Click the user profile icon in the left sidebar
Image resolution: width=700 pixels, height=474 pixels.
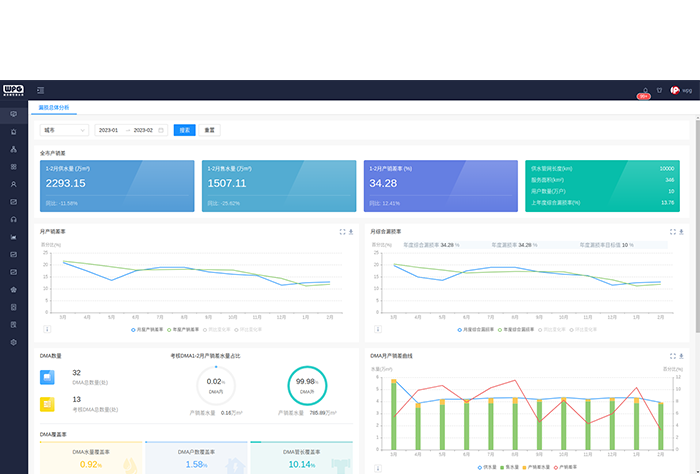click(x=13, y=184)
